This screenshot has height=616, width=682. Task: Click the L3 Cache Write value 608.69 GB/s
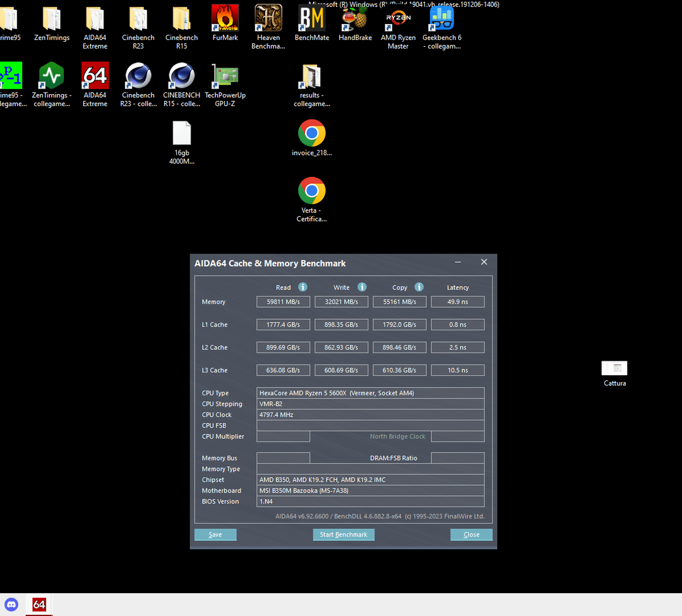[x=342, y=370]
